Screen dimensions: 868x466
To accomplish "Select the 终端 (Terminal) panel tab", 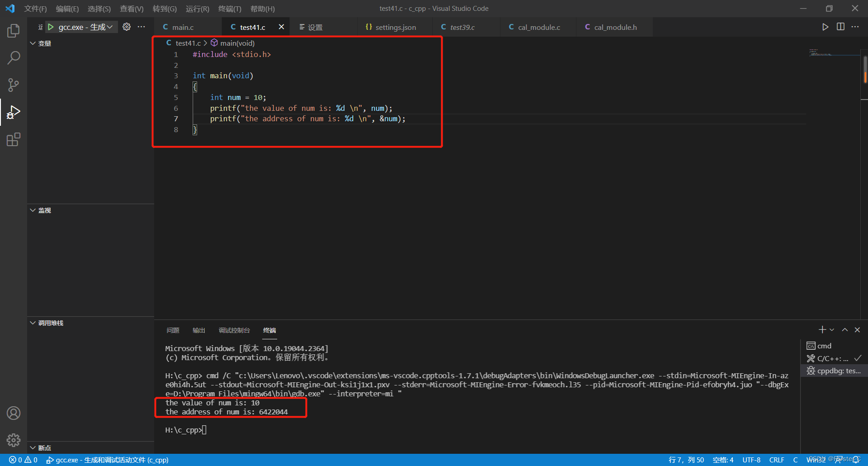I will pos(270,330).
